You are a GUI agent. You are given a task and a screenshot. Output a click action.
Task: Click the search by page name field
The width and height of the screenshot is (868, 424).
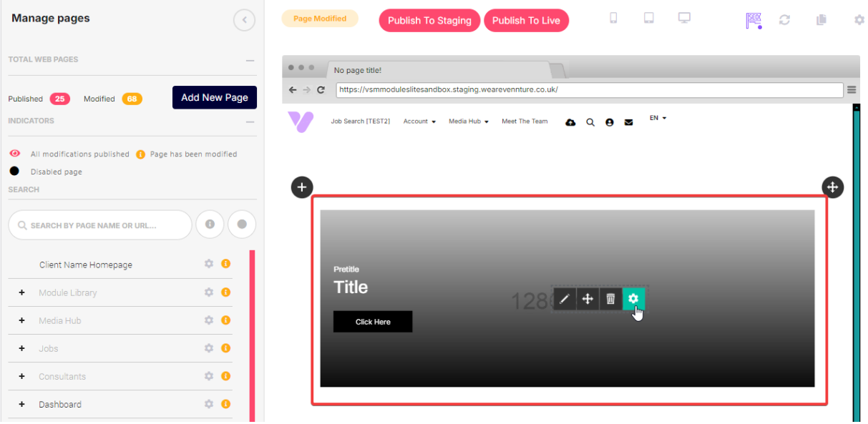pos(100,225)
